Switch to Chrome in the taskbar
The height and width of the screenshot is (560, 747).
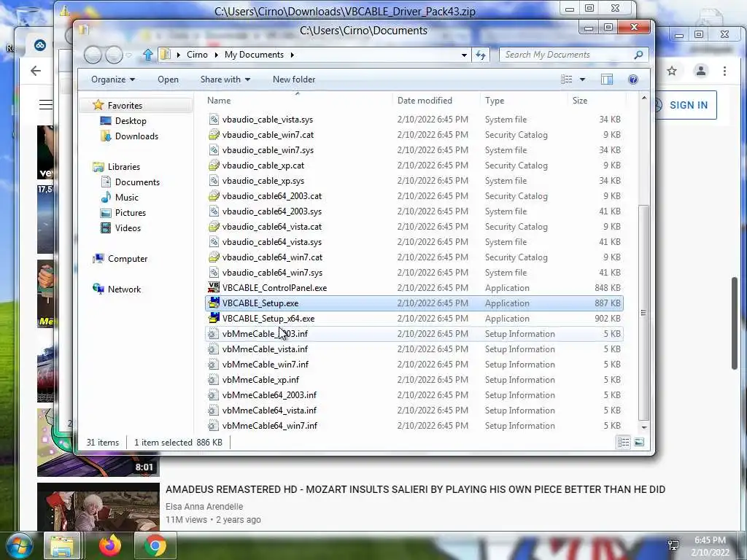click(155, 545)
